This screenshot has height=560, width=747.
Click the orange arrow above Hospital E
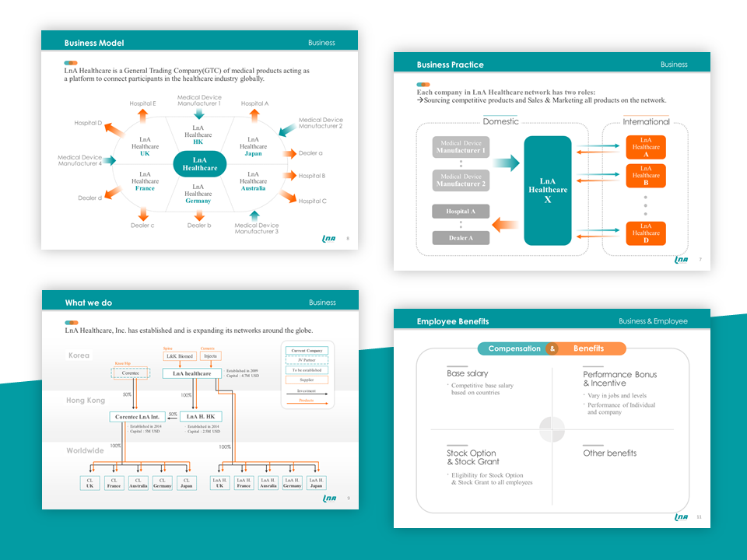point(142,116)
